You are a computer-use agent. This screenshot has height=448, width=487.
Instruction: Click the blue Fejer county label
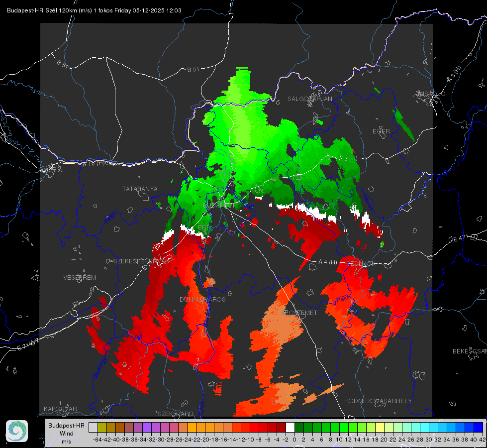111,218
